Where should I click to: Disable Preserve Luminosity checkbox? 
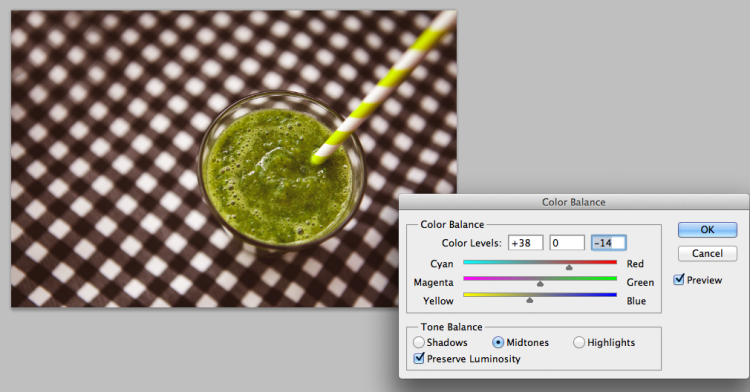(x=419, y=358)
